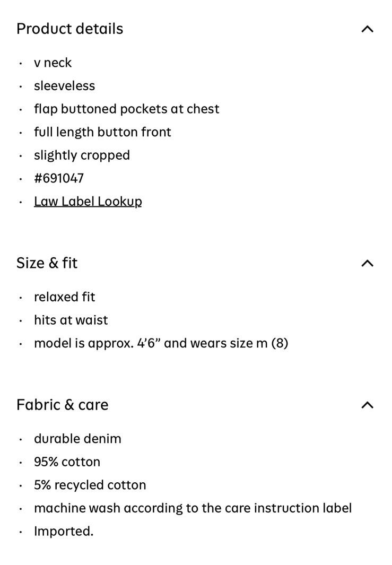The height and width of the screenshot is (565, 392).
Task: Click 'full length button front' text
Action: (x=102, y=132)
